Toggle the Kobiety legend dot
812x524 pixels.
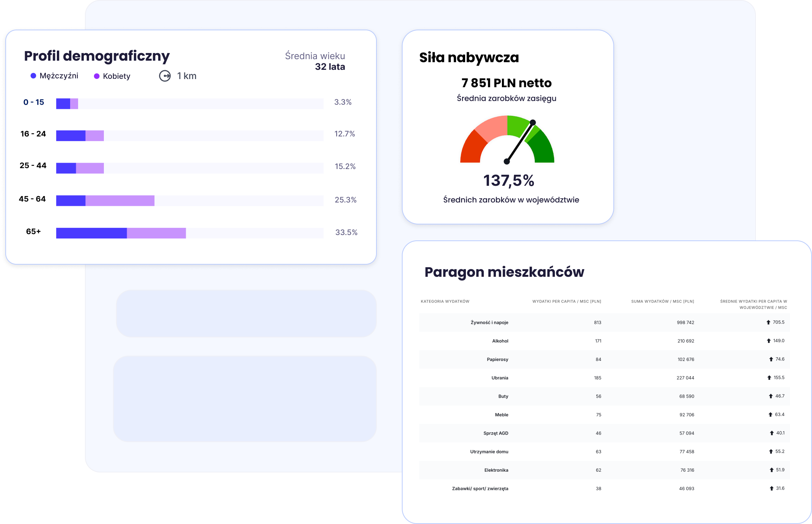point(96,75)
